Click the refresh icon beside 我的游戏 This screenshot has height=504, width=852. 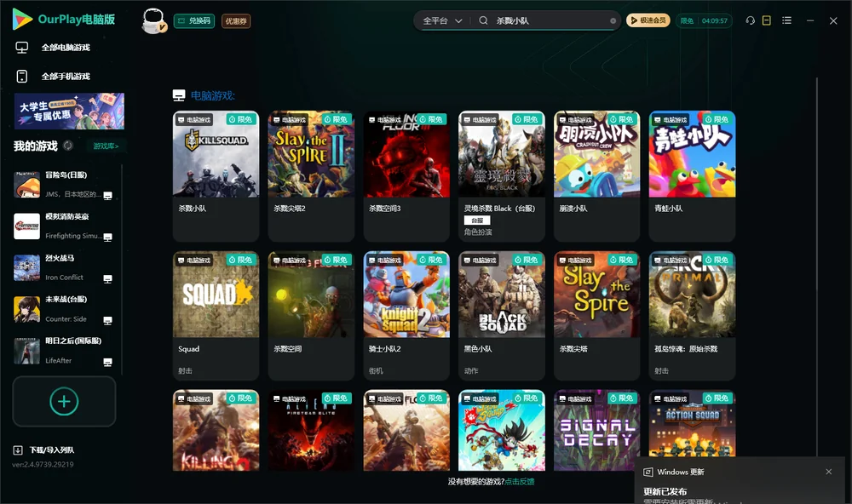click(68, 146)
